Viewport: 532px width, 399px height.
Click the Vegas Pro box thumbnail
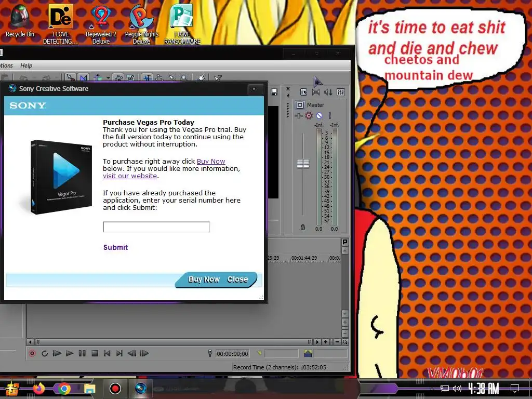61,177
